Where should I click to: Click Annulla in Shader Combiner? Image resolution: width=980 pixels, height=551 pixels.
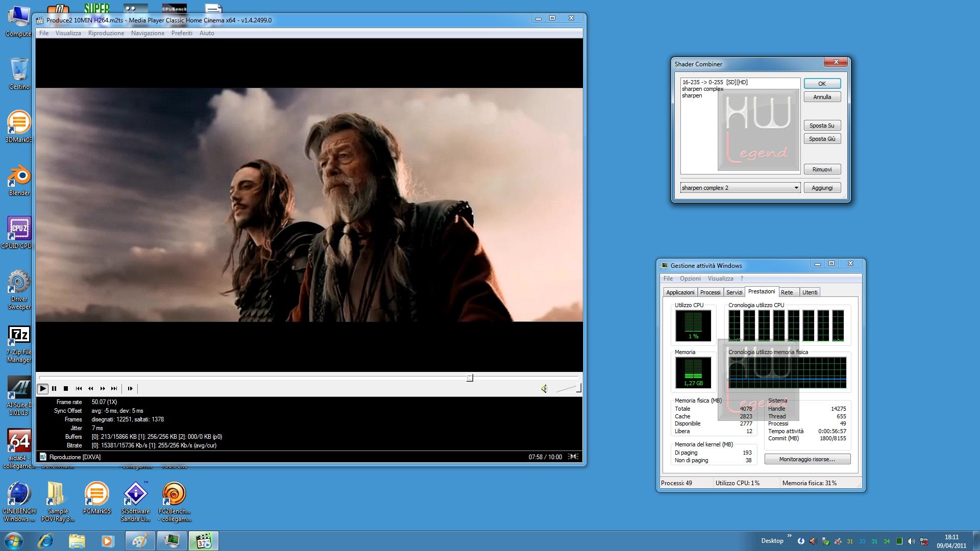[822, 97]
